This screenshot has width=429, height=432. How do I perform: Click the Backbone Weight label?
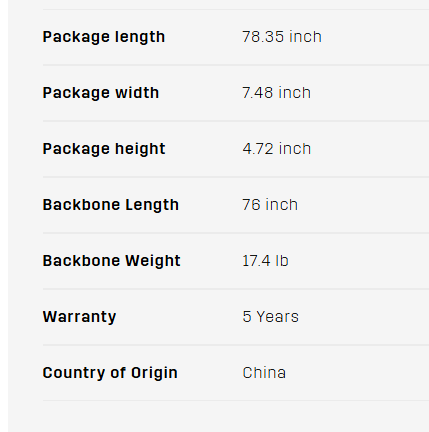click(x=112, y=261)
